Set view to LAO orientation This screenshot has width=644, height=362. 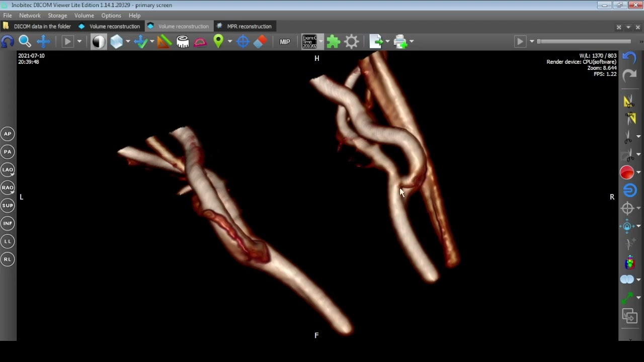click(8, 169)
